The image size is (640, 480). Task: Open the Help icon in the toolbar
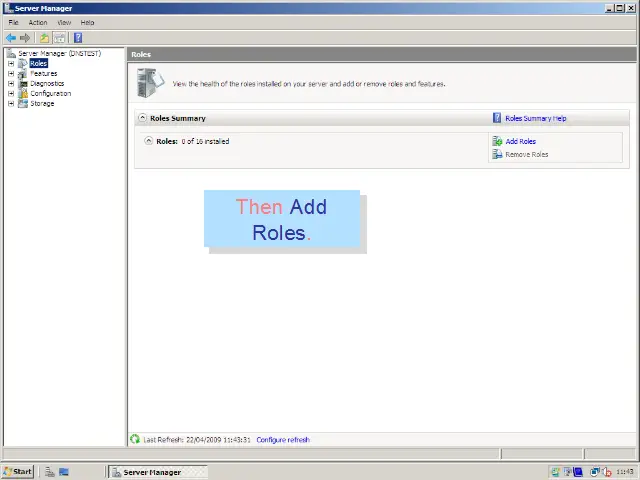[78, 38]
